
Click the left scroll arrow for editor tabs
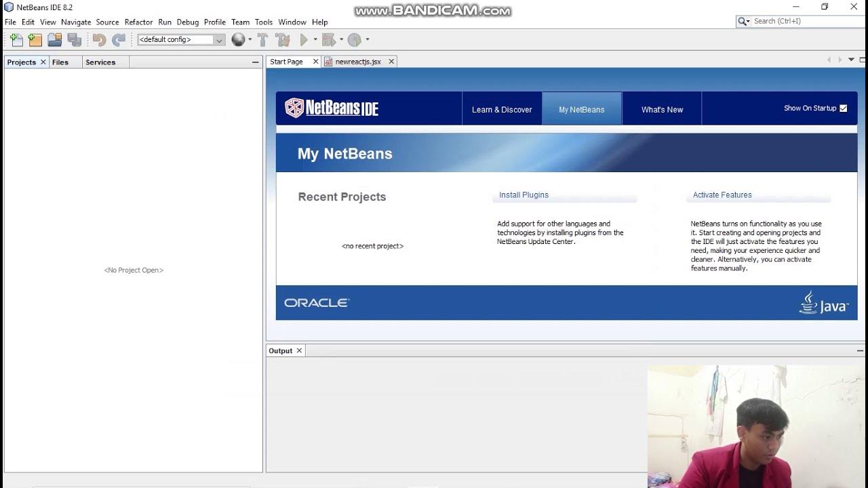click(829, 60)
